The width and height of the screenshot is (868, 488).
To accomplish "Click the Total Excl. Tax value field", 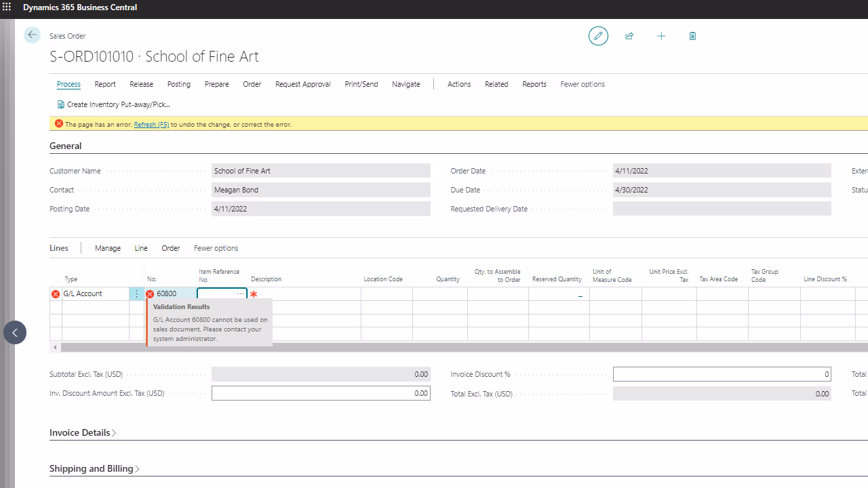I will pos(722,393).
